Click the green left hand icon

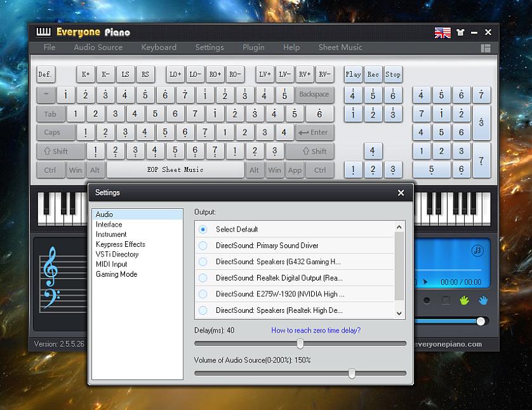(464, 300)
